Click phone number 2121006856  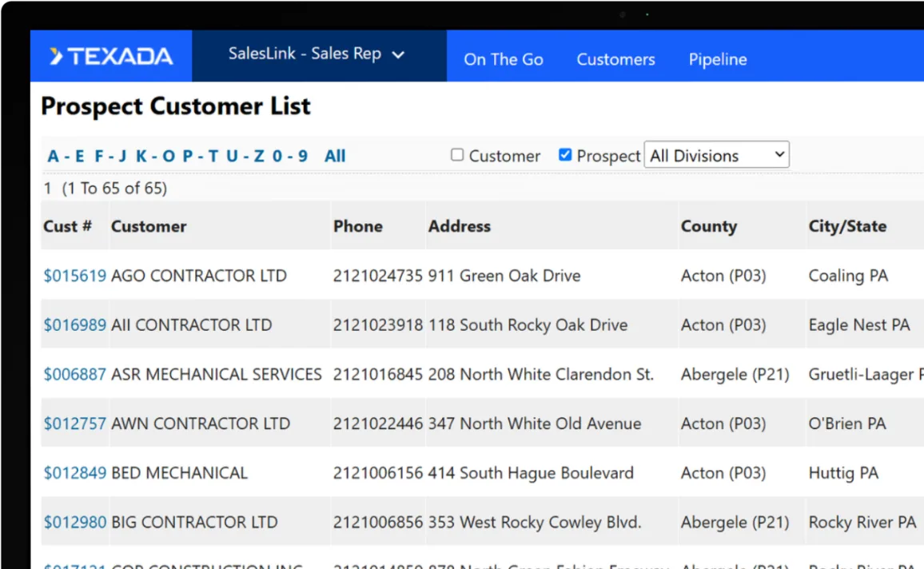pos(378,522)
